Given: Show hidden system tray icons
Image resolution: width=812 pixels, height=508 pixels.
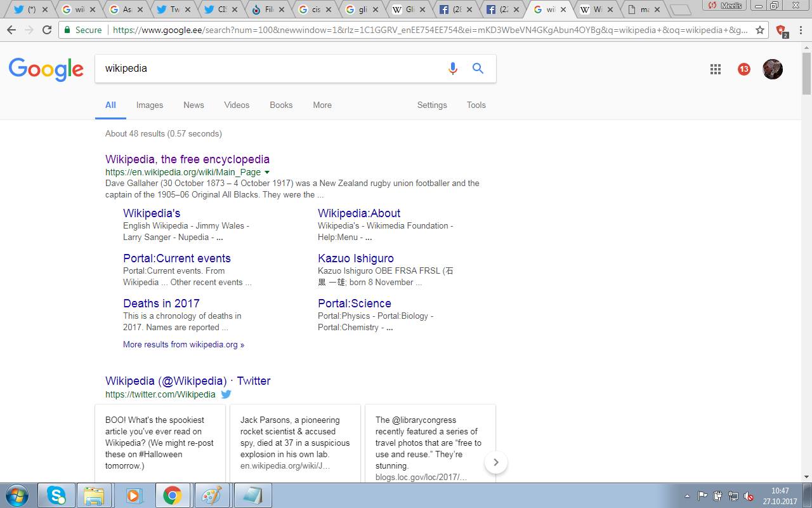Looking at the screenshot, I should (x=688, y=496).
